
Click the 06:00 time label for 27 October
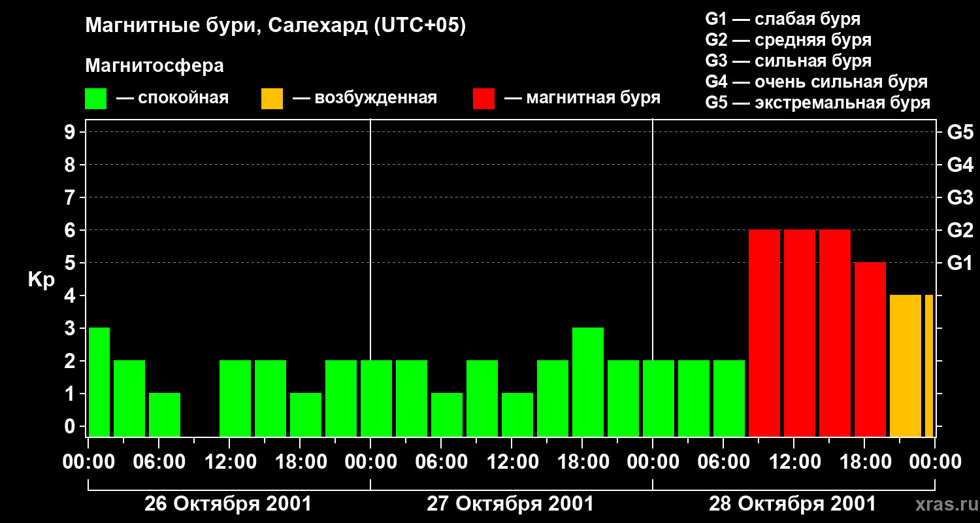point(441,462)
